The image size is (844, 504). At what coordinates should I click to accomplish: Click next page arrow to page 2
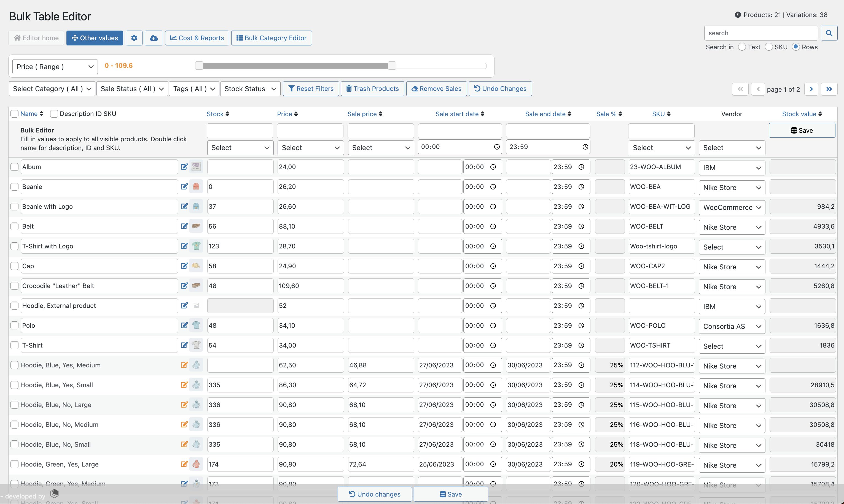tap(811, 89)
